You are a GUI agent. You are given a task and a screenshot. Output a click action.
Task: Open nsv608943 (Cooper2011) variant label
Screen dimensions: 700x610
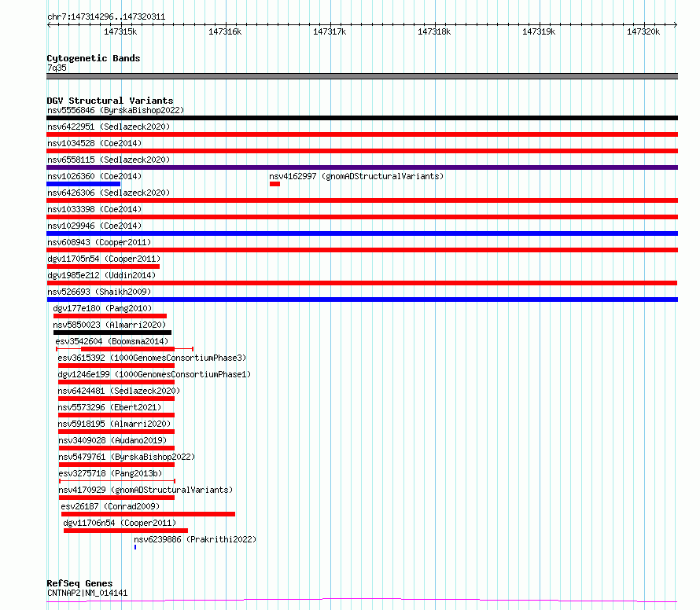(99, 242)
